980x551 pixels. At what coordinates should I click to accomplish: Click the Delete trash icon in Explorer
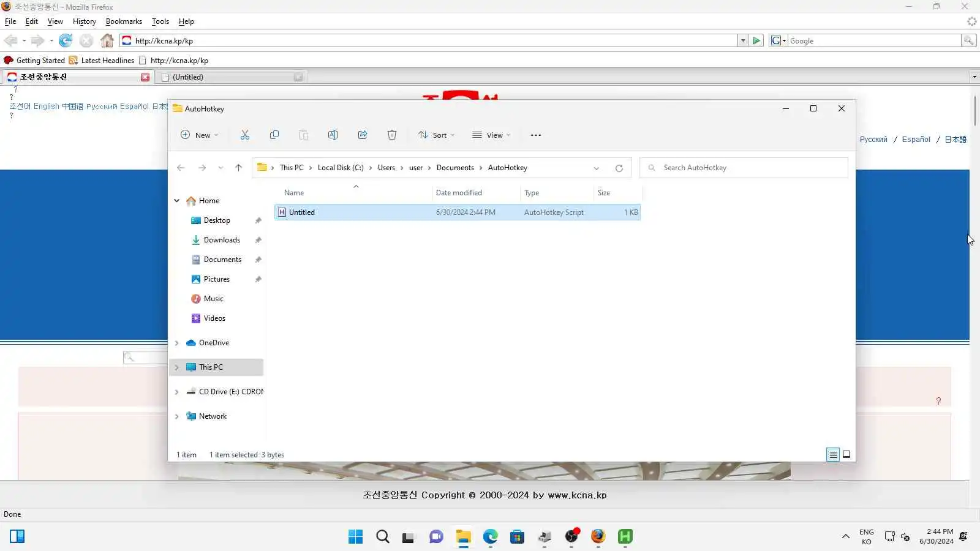click(392, 135)
